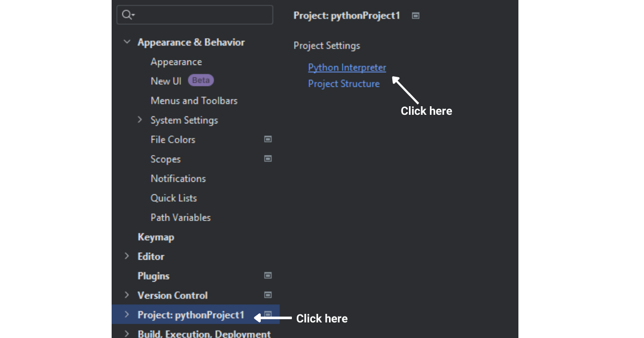
Task: Open the Python Interpreter link
Action: point(347,68)
